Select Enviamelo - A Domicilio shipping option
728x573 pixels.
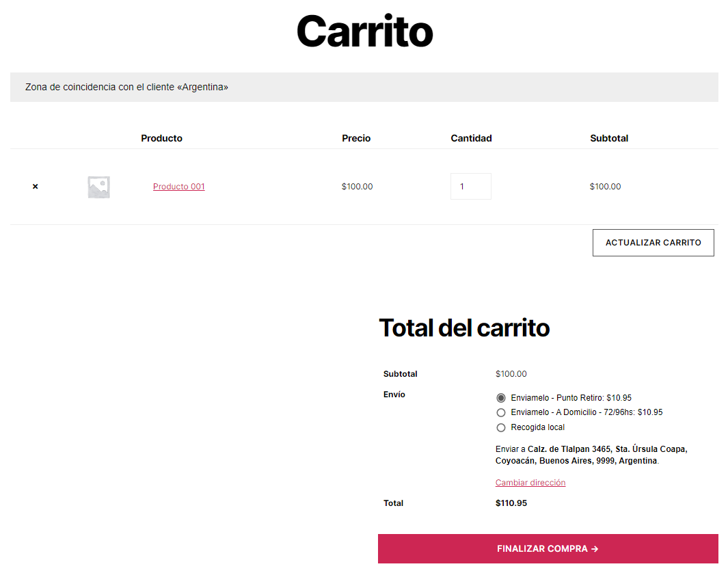click(501, 412)
